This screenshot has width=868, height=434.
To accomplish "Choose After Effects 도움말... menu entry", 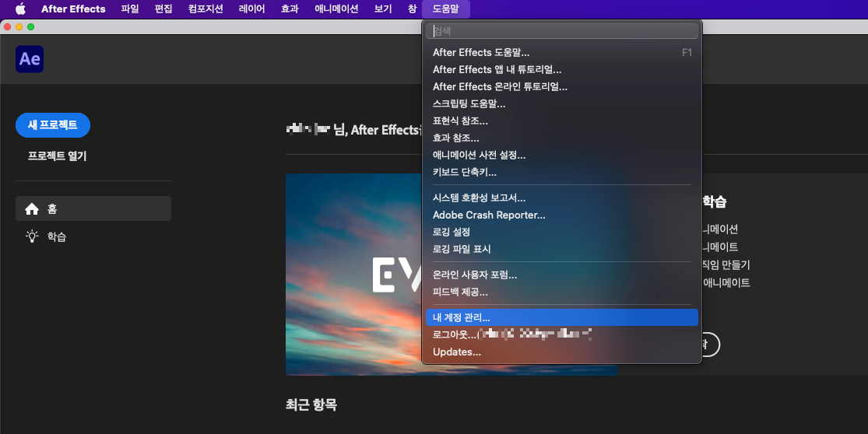I will click(562, 53).
